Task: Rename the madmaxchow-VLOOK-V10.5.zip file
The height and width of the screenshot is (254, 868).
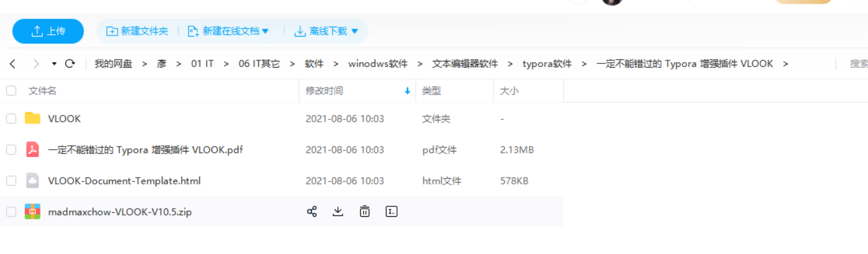Action: click(391, 211)
